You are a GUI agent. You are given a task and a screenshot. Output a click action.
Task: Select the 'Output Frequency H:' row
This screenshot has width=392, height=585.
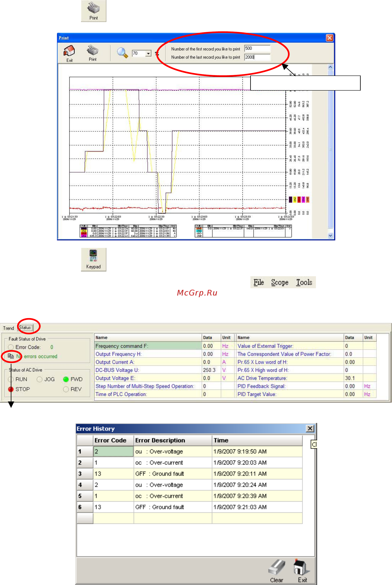point(165,354)
